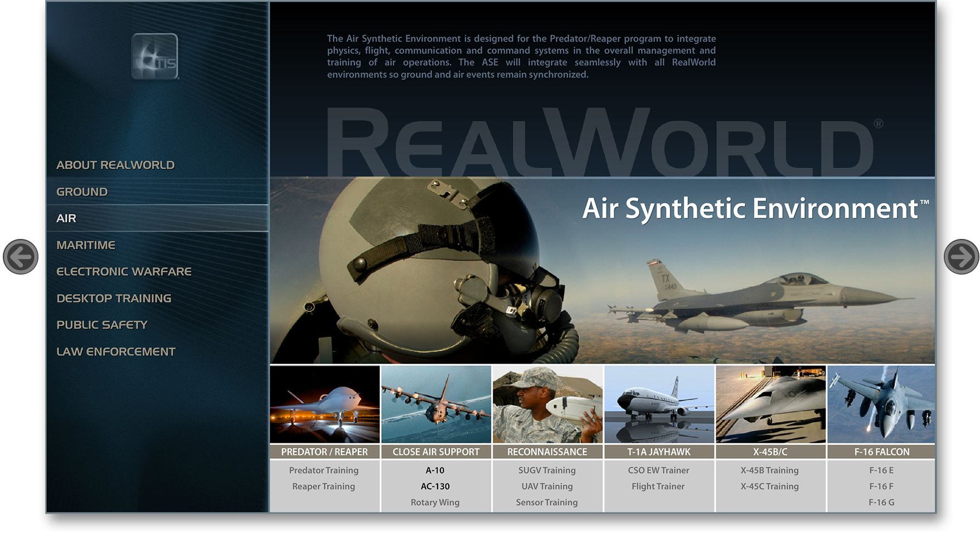The width and height of the screenshot is (980, 533).
Task: Select the Predator drone thumbnail image
Action: tap(324, 404)
